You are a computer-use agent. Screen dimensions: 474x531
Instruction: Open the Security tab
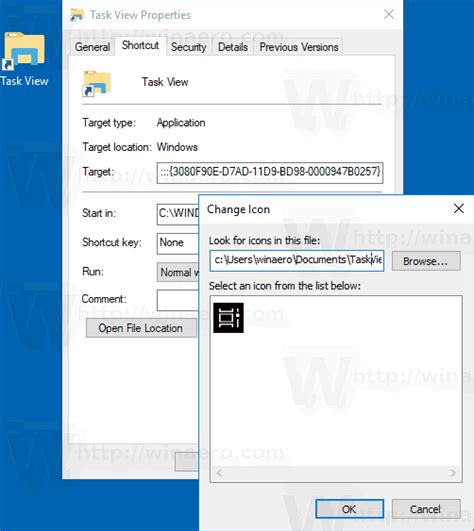click(x=189, y=47)
